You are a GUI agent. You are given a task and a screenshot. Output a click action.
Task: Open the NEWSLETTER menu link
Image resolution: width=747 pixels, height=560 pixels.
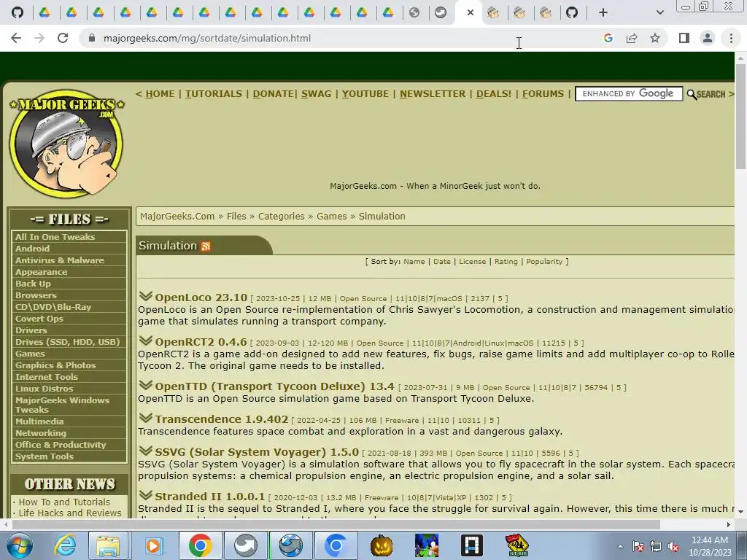pyautogui.click(x=433, y=94)
